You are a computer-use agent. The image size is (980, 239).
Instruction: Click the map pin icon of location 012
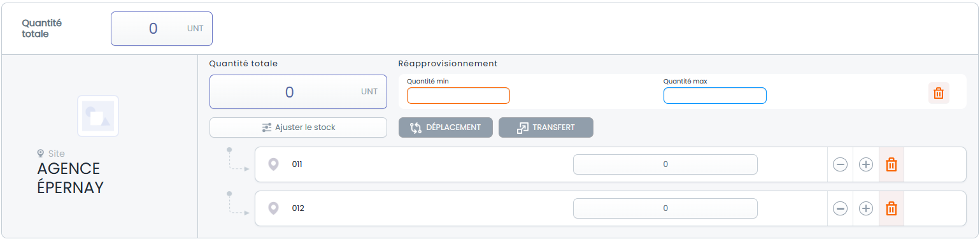tap(273, 208)
